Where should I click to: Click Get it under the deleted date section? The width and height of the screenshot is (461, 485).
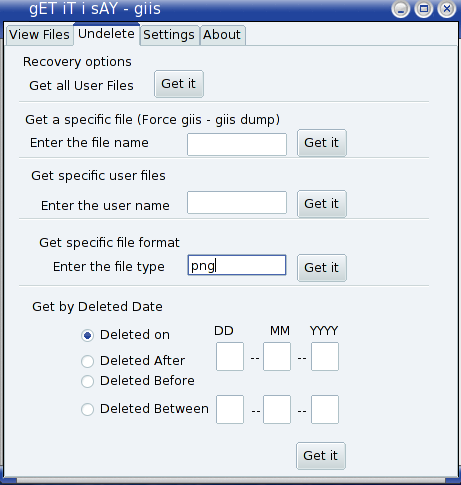point(321,456)
